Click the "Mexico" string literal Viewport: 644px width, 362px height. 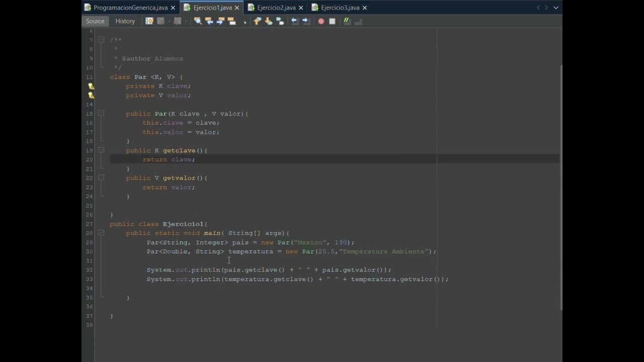tap(310, 242)
